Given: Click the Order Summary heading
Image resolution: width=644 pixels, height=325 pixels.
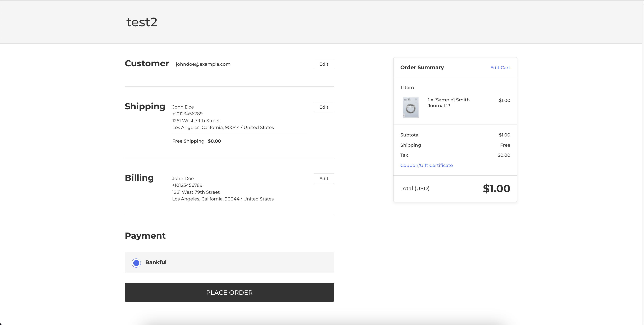Looking at the screenshot, I should tap(422, 67).
